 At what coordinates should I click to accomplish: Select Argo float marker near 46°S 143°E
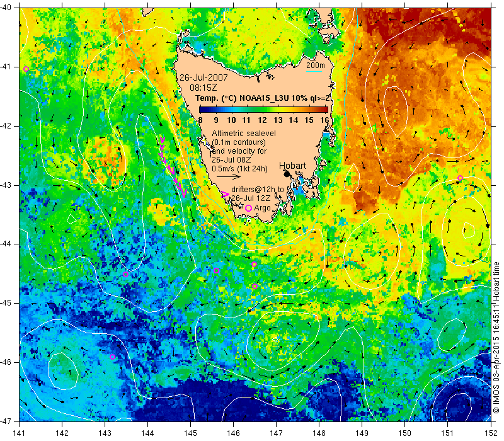coord(112,357)
